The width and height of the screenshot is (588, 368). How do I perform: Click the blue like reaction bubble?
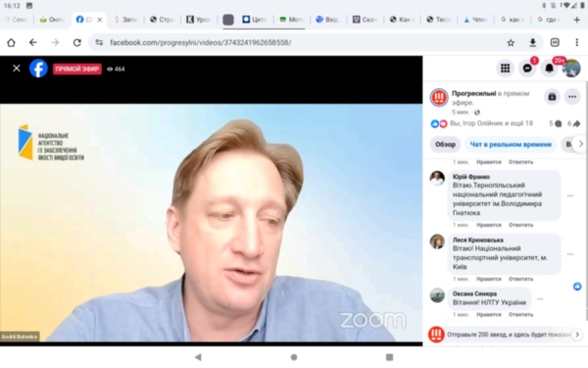(x=577, y=287)
